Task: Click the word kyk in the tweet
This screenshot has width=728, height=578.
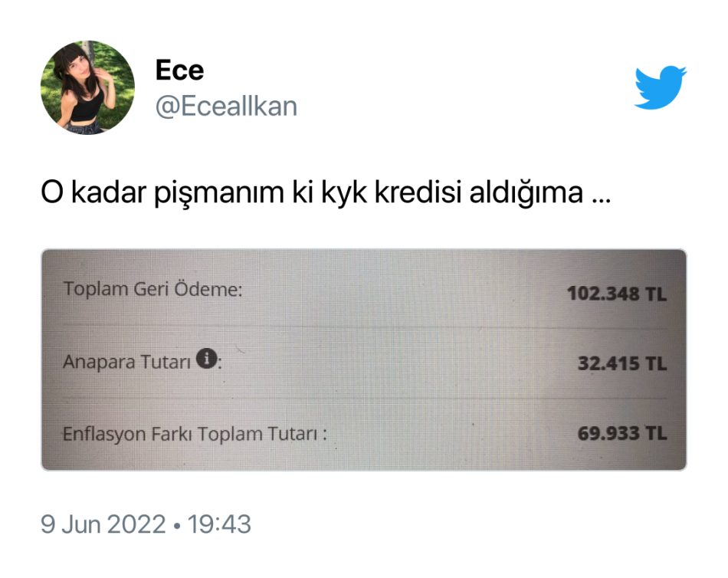Action: [343, 194]
